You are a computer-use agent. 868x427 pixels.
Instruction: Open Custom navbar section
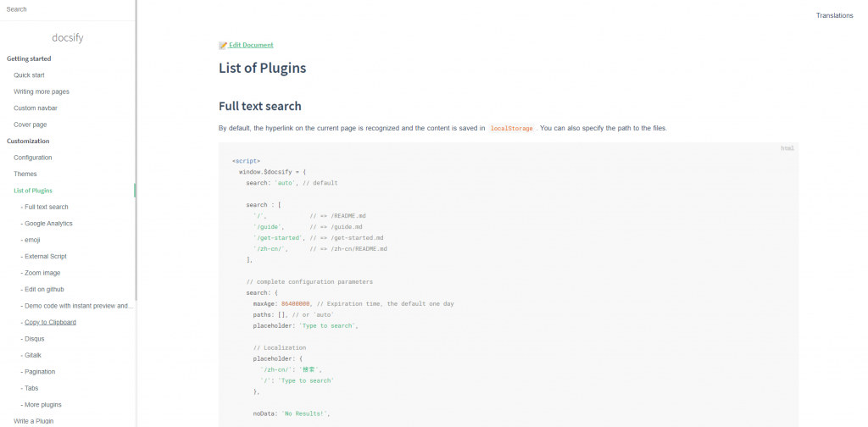36,108
